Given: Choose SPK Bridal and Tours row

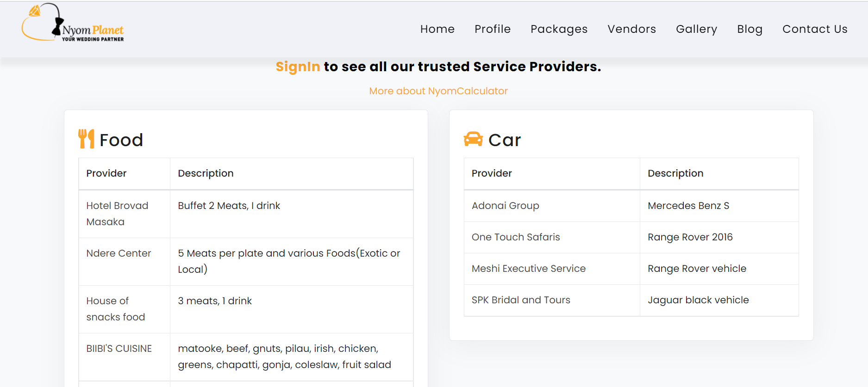Looking at the screenshot, I should pyautogui.click(x=631, y=300).
